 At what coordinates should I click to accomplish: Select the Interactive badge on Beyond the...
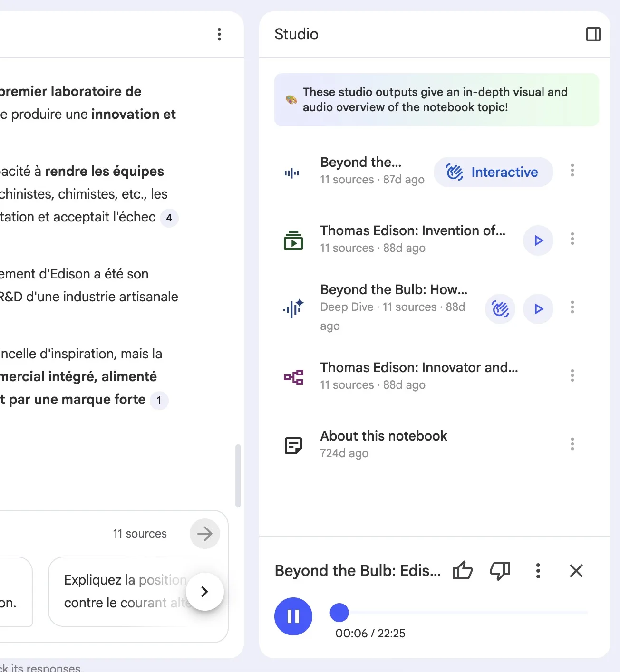(493, 172)
